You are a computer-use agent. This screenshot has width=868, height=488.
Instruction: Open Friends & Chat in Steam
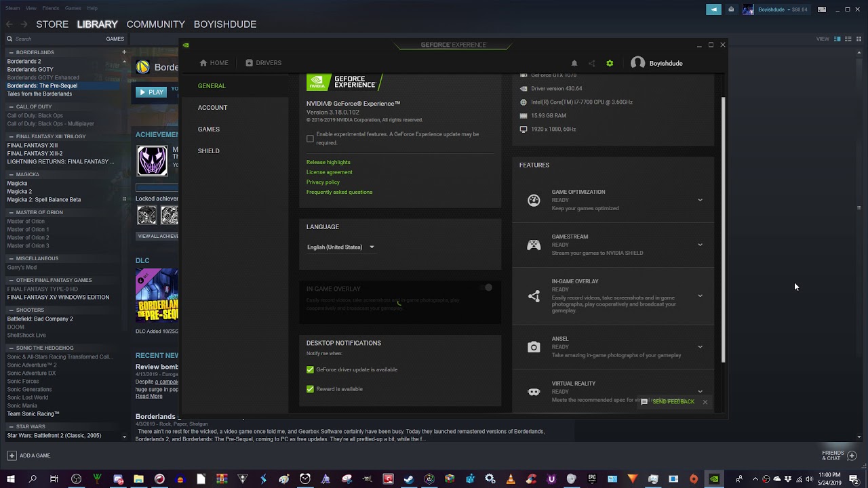(x=838, y=455)
